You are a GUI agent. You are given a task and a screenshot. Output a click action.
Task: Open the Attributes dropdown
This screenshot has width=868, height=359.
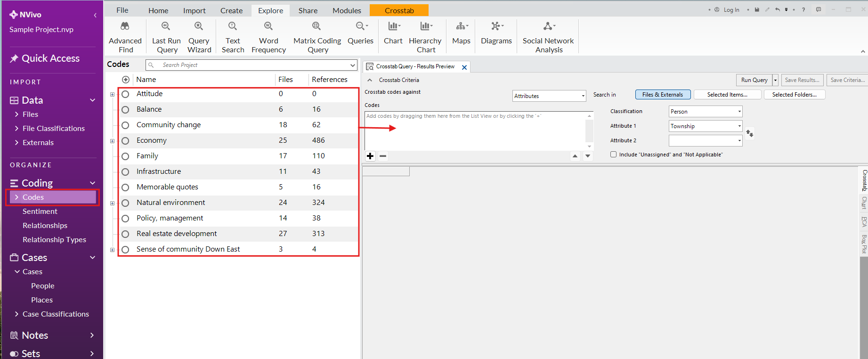click(549, 96)
